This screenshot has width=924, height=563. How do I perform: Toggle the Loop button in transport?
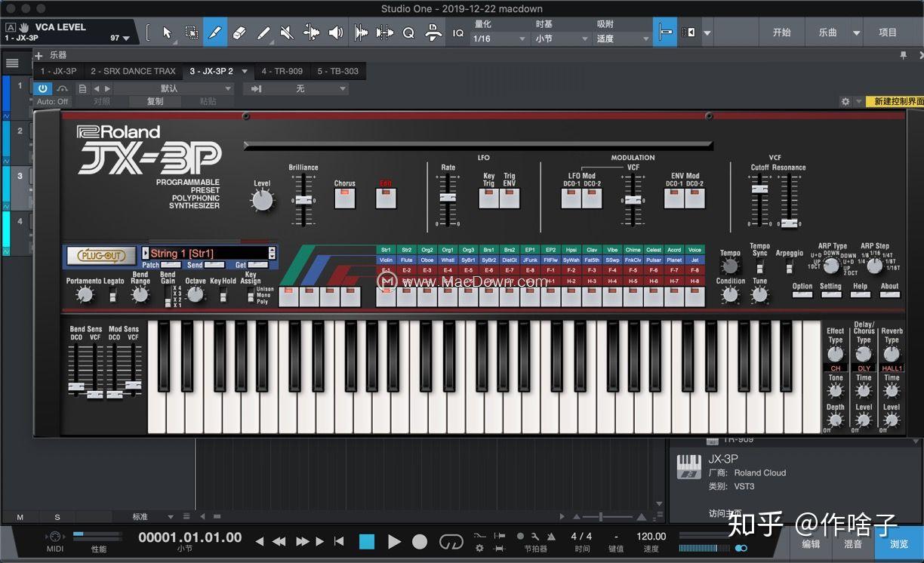point(451,541)
